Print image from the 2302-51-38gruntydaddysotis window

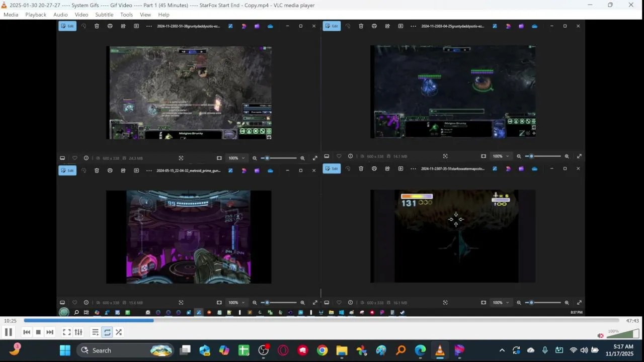[110, 26]
